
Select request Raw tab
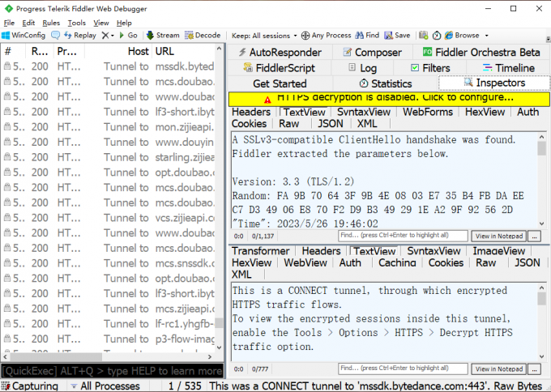288,124
